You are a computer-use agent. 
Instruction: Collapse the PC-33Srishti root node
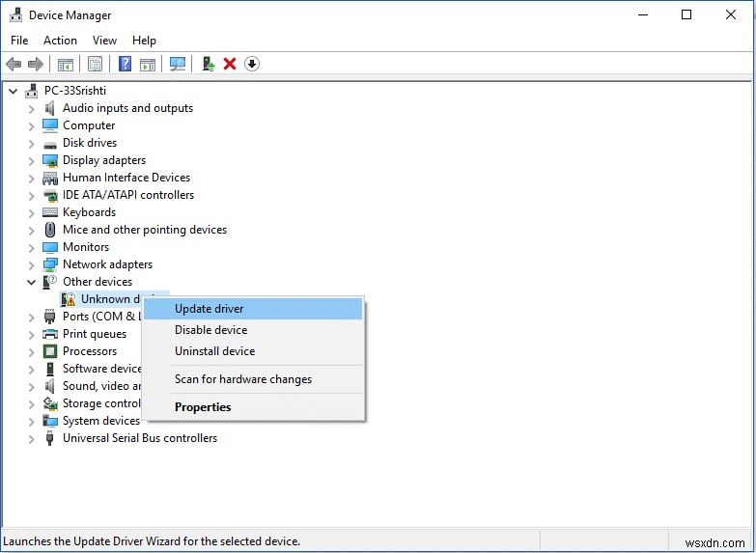[x=13, y=91]
